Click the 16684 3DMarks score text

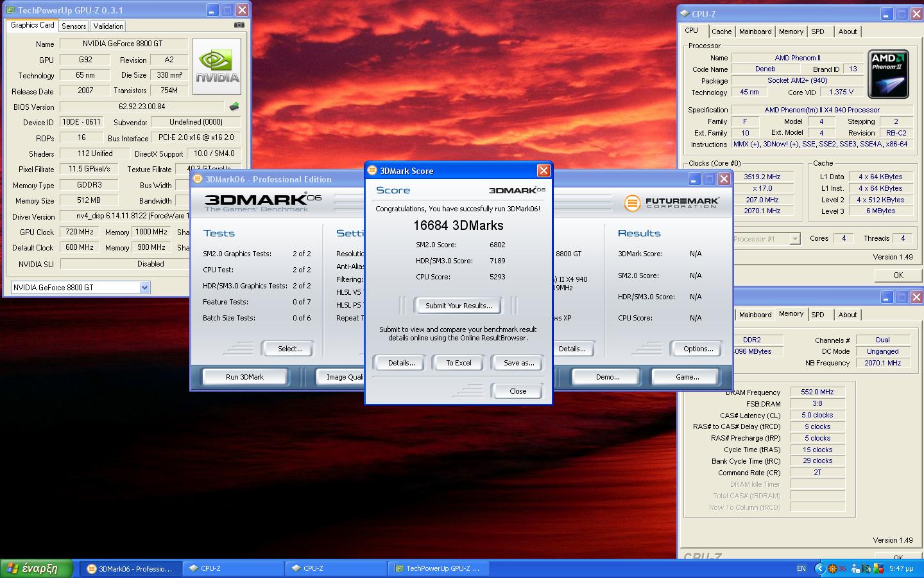pyautogui.click(x=458, y=225)
